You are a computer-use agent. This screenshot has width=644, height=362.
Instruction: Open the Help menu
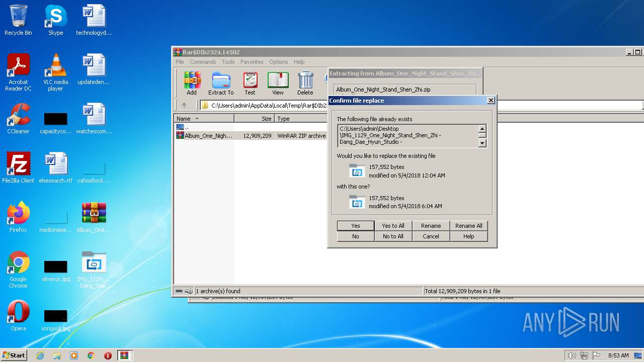tap(299, 62)
